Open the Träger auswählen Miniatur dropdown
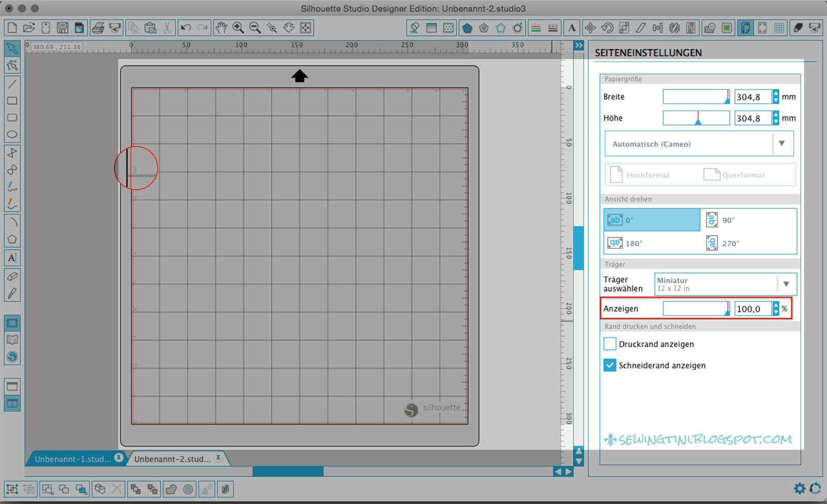Screen dimensions: 827x504 (725, 284)
